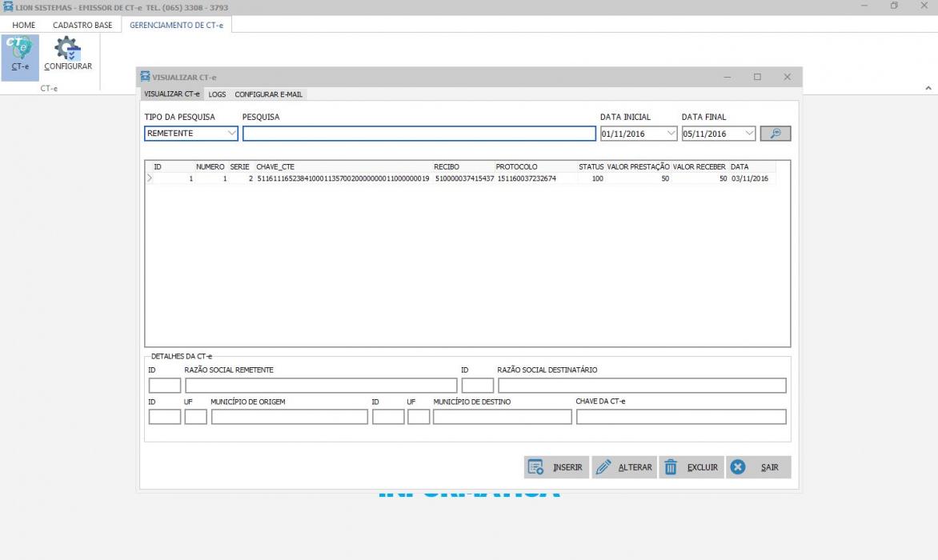Screen dimensions: 938x560
Task: Click the VALOR PRESTAÇÃO column header
Action: pyautogui.click(x=639, y=166)
